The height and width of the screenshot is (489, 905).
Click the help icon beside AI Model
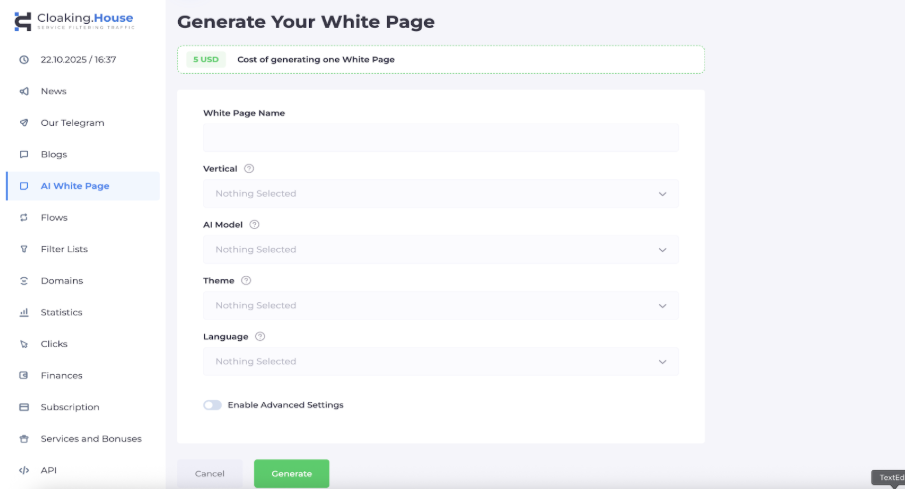coord(254,225)
